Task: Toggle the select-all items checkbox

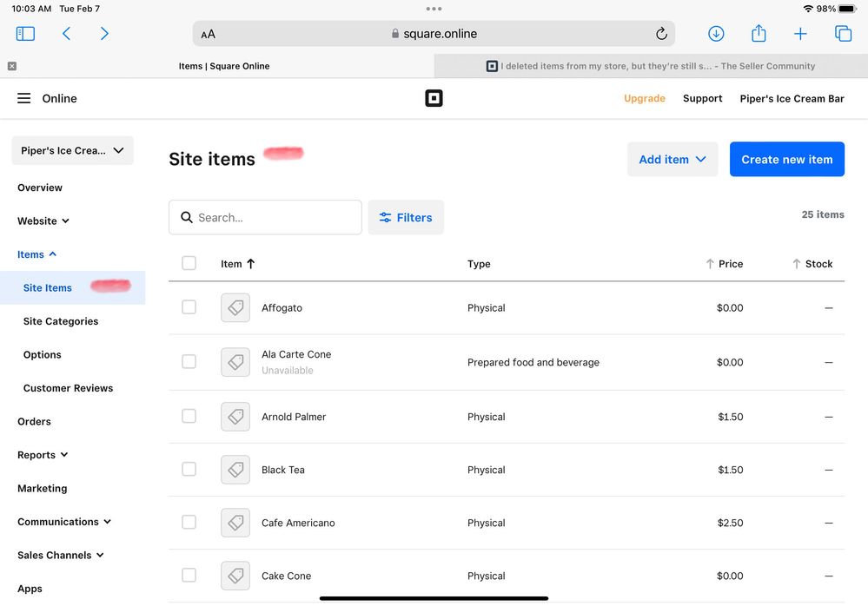Action: (x=189, y=263)
